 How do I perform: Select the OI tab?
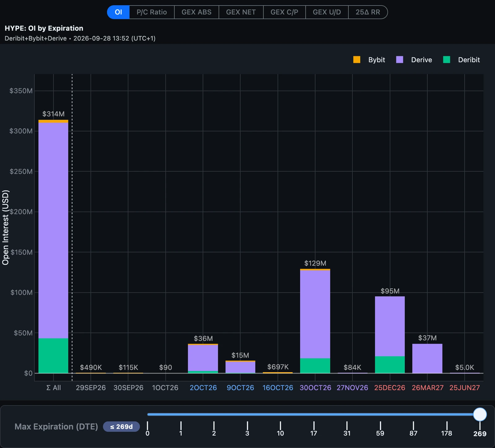point(118,12)
